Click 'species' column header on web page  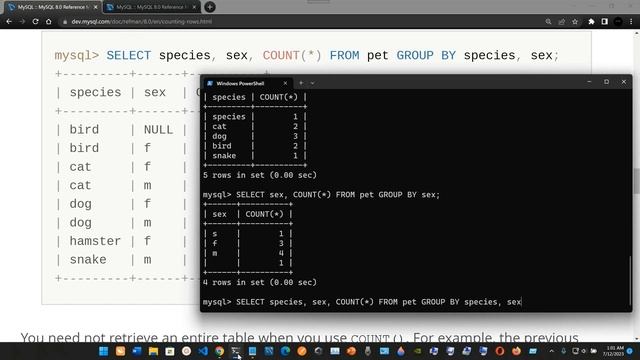[95, 93]
